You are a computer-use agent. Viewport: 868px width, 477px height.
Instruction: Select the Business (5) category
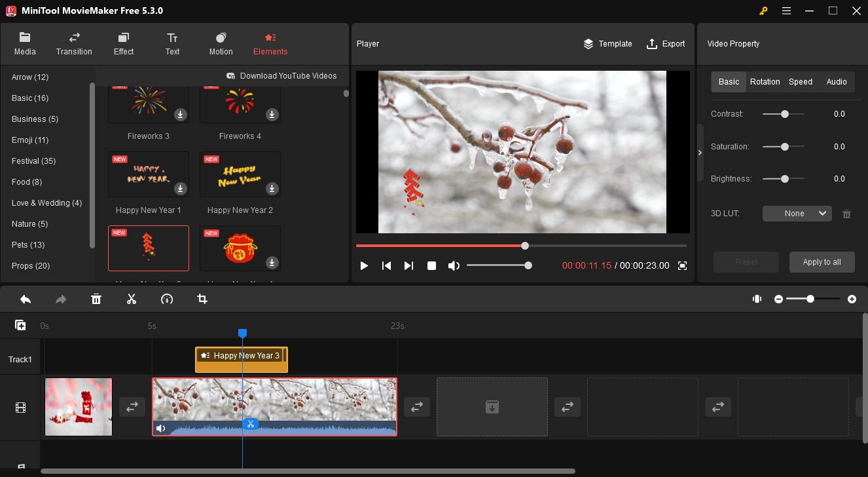[35, 119]
